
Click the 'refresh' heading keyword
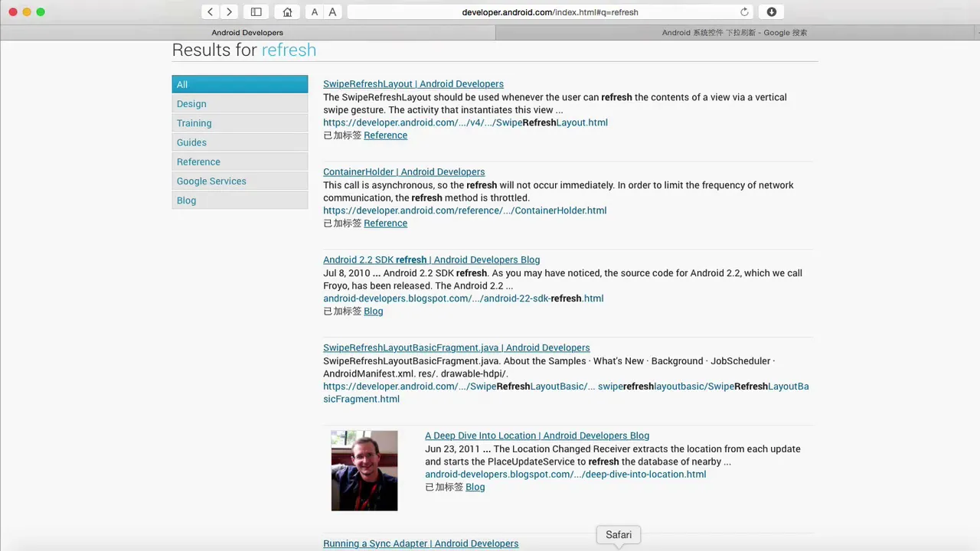[289, 50]
